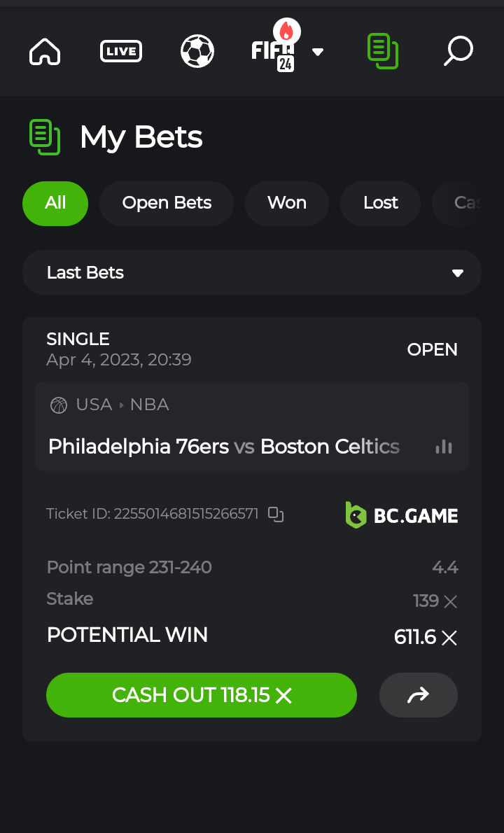The height and width of the screenshot is (833, 504).
Task: Show Won bets filter
Action: coord(287,203)
